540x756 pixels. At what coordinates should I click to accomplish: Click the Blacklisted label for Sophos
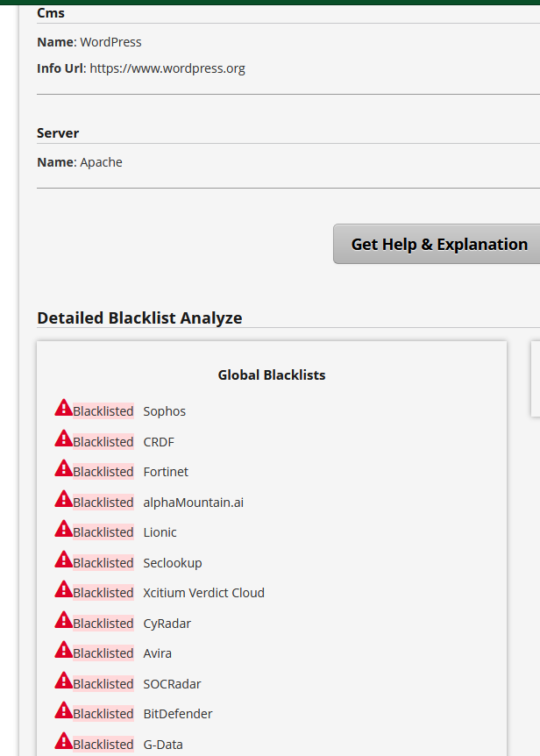[103, 411]
